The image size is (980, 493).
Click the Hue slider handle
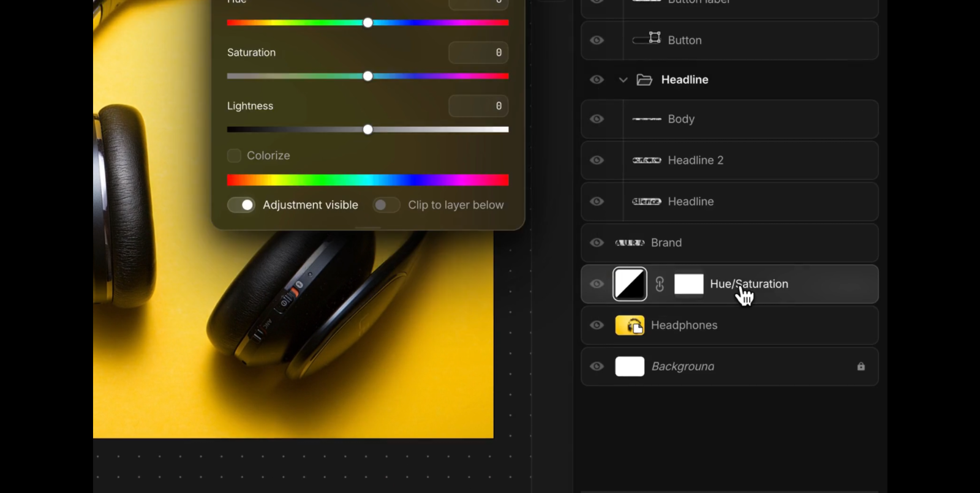click(x=367, y=23)
